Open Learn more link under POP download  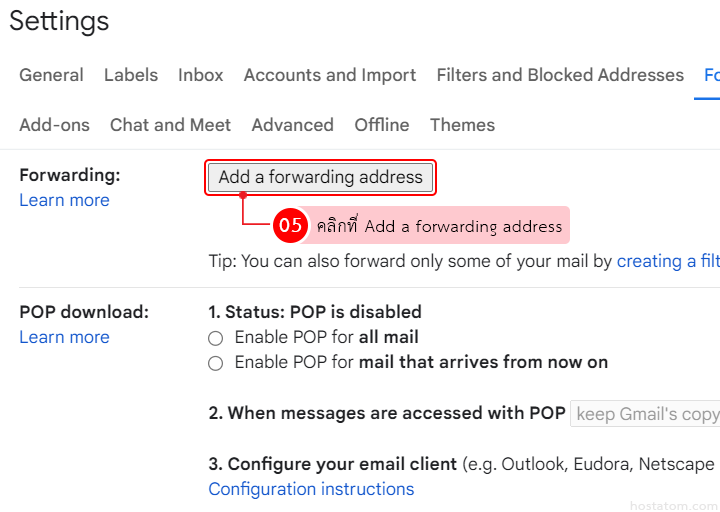[x=64, y=337]
